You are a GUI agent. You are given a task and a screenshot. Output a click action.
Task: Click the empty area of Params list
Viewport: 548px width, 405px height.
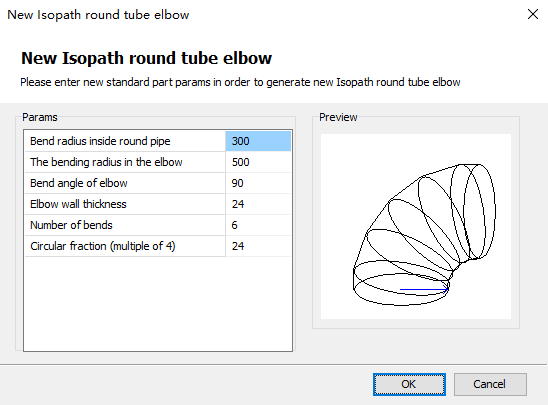tap(158, 303)
